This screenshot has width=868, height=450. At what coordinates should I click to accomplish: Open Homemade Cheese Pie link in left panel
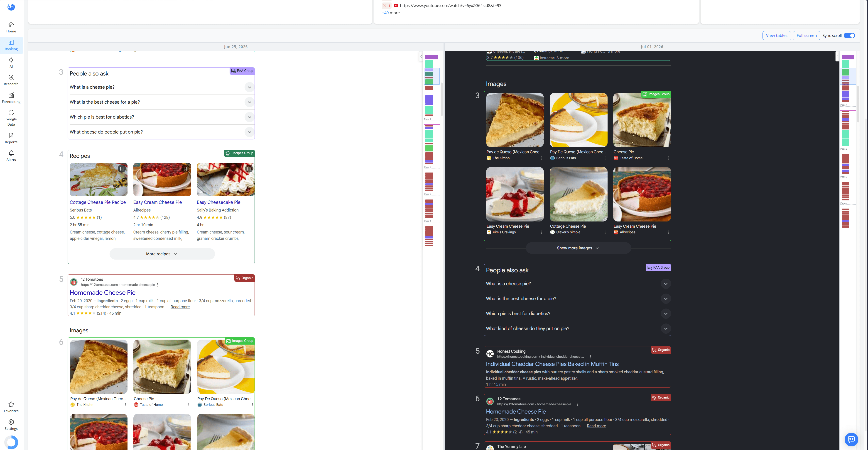click(103, 293)
